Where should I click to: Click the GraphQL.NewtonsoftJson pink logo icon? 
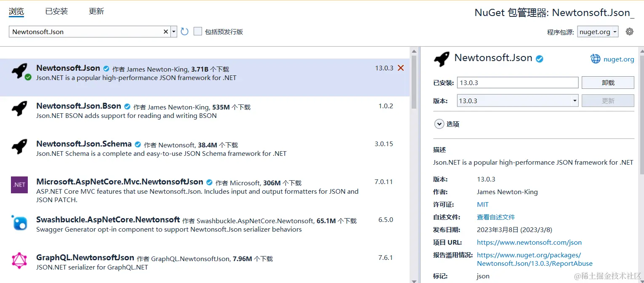19,260
